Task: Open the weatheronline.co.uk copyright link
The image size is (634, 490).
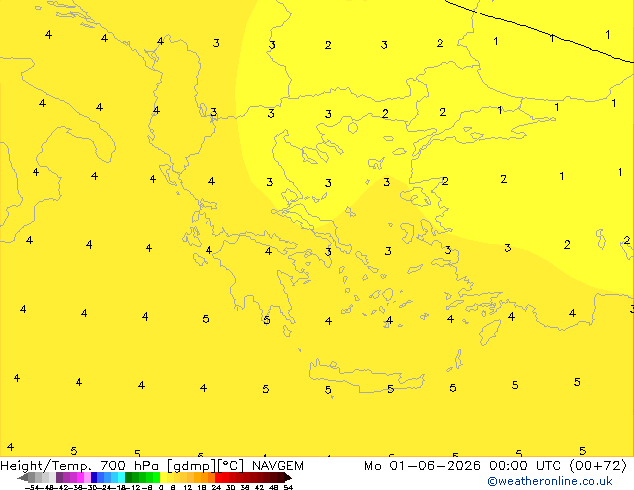Action: (x=549, y=481)
